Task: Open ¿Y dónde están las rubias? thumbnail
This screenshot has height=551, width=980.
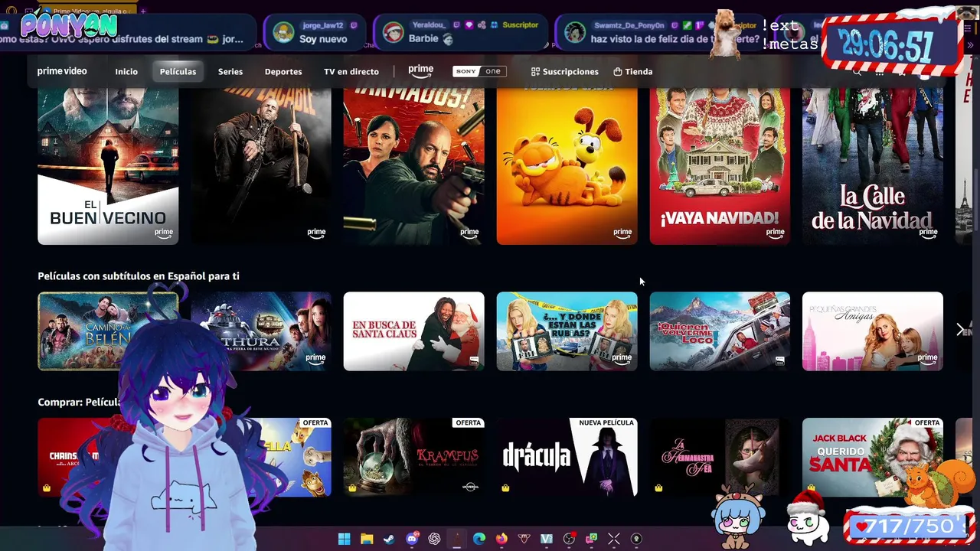Action: pyautogui.click(x=567, y=331)
